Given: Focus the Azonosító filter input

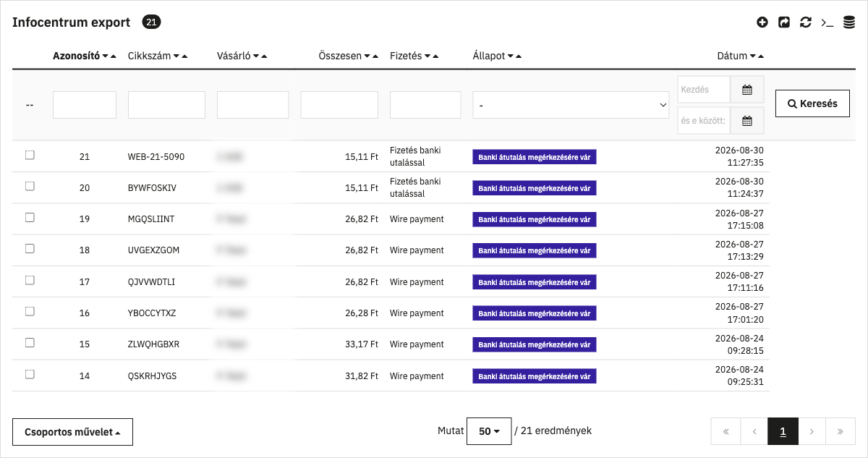Looking at the screenshot, I should tap(85, 105).
